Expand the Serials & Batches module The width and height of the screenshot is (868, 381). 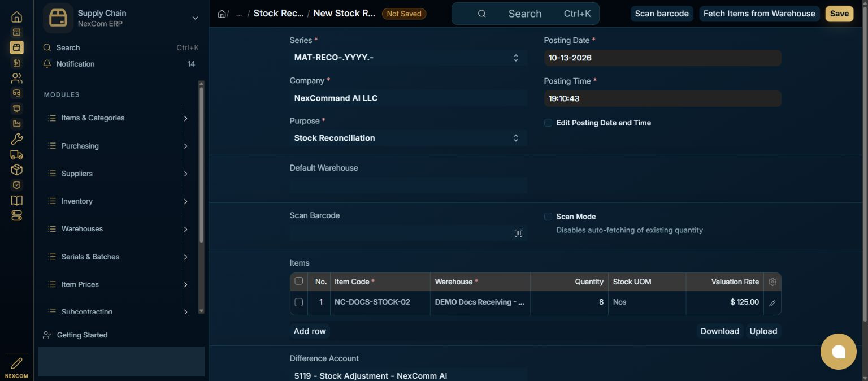click(185, 257)
